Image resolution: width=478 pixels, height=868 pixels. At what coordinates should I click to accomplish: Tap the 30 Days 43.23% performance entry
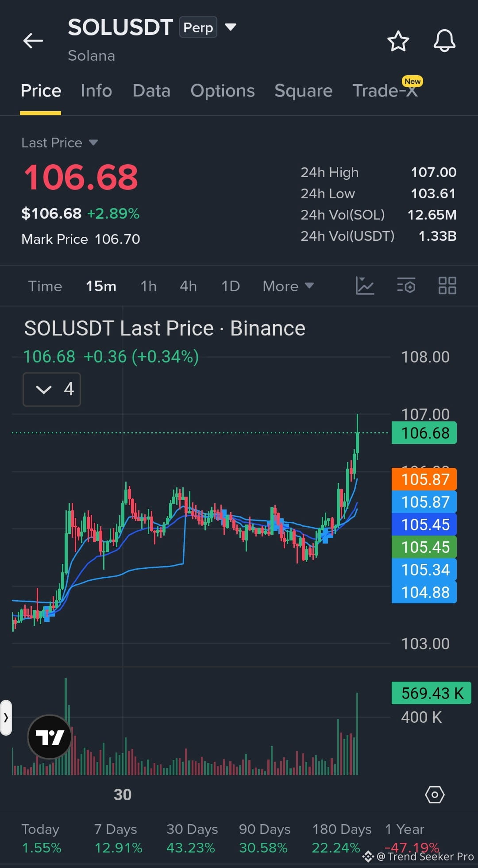(192, 838)
